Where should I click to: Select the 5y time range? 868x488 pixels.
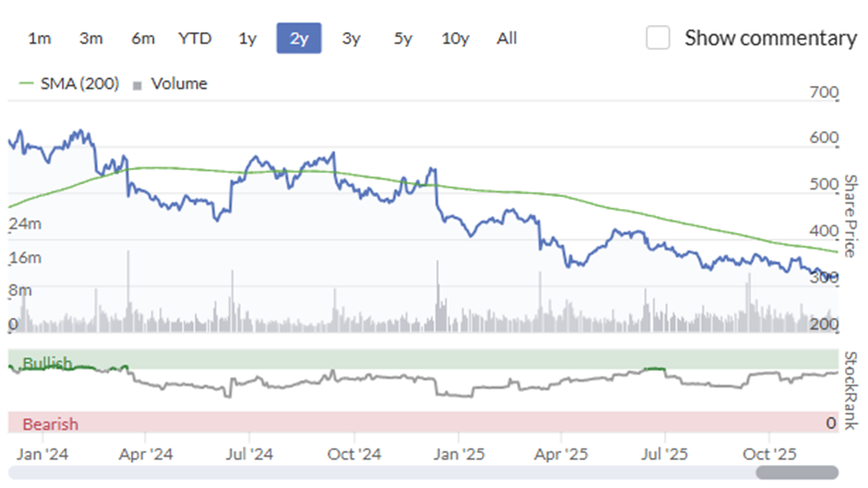tap(403, 38)
